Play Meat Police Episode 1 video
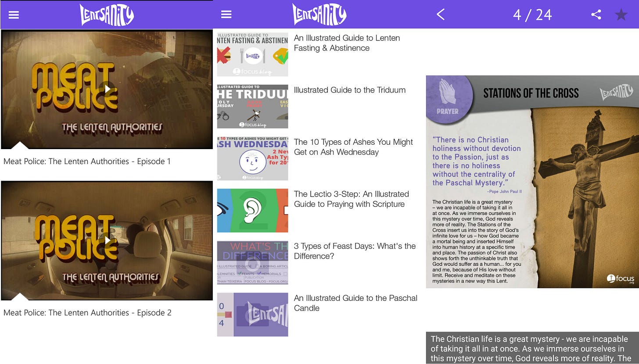 coord(107,89)
